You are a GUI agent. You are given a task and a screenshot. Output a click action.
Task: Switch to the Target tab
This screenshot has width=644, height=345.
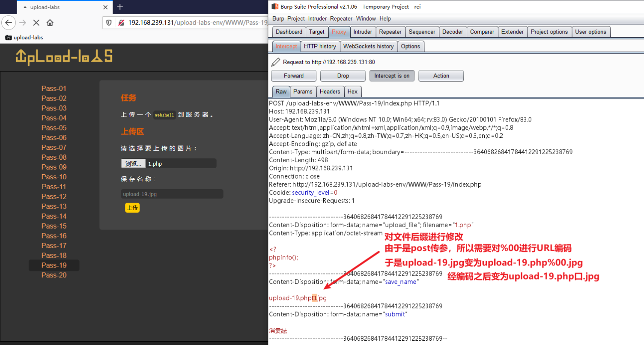click(317, 32)
